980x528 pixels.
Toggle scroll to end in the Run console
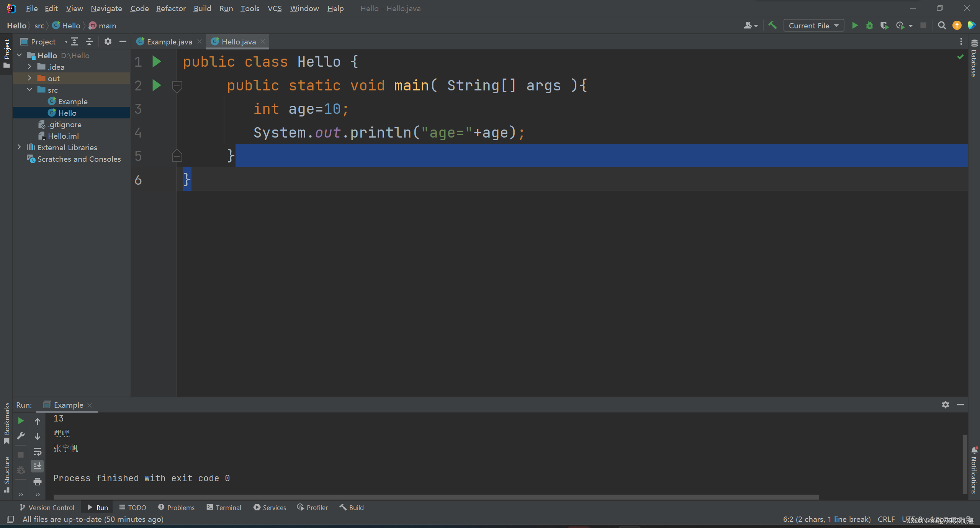tap(38, 466)
